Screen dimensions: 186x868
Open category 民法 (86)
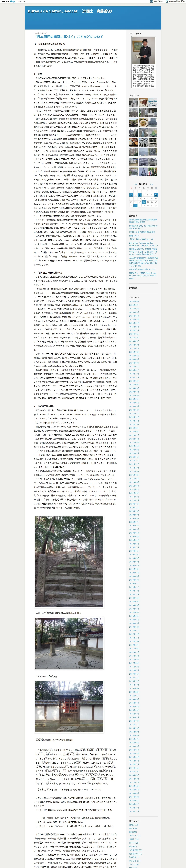click(133, 832)
